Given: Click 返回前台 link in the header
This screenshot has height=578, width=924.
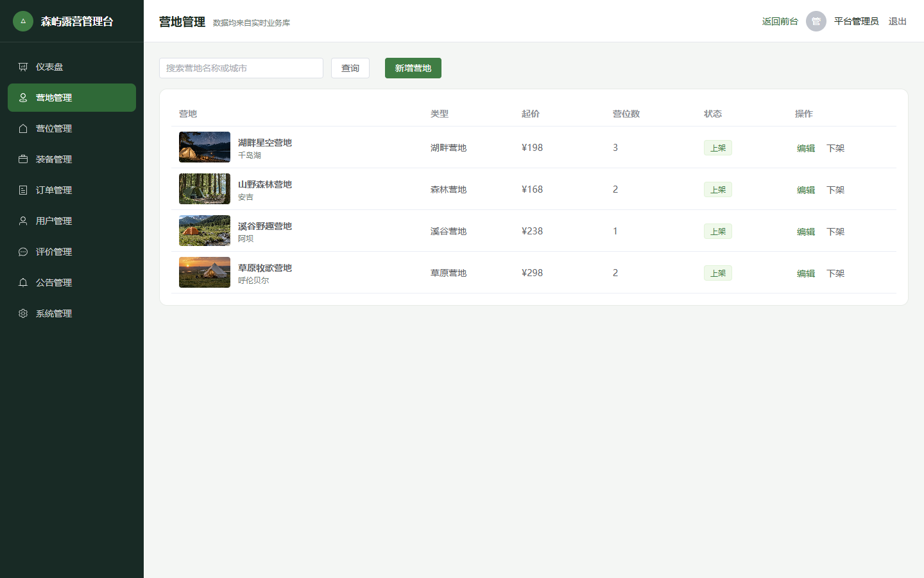Looking at the screenshot, I should pos(780,21).
